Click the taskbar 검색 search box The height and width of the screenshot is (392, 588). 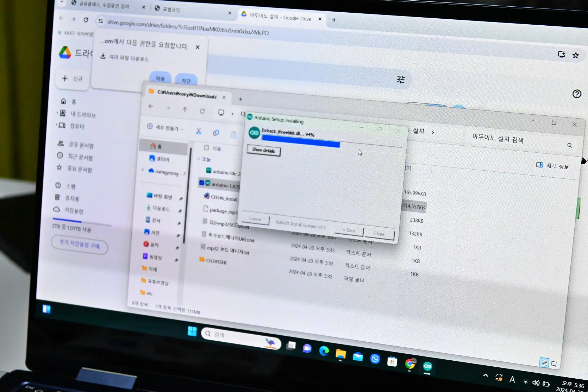pos(241,338)
